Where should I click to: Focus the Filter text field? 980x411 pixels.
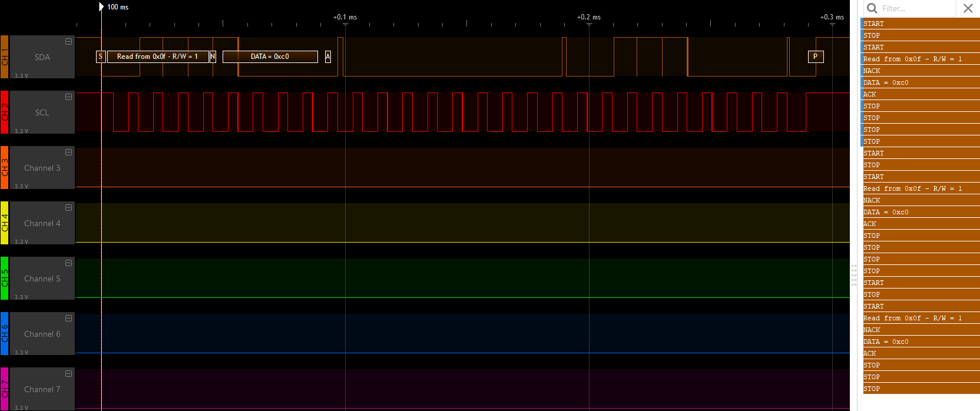coord(917,8)
